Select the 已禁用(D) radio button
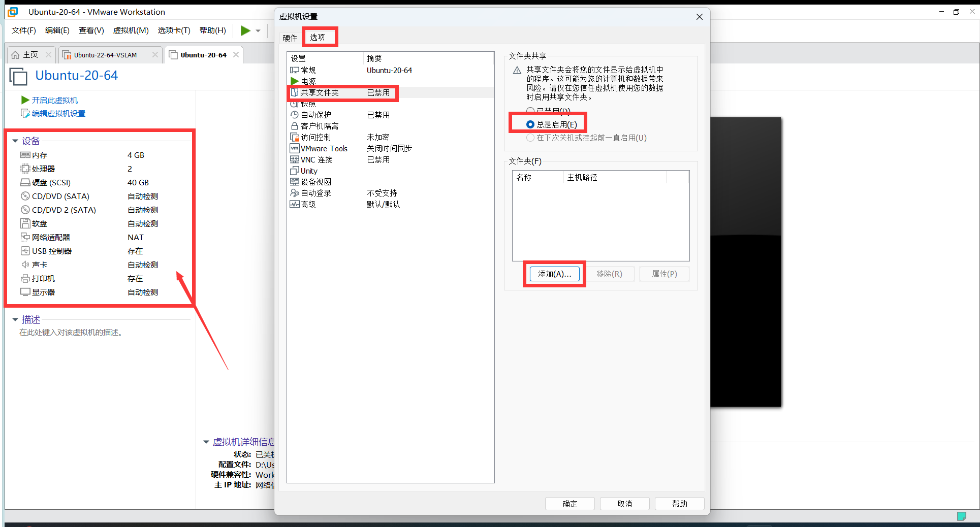Screen dimensions: 980x527 coord(530,110)
